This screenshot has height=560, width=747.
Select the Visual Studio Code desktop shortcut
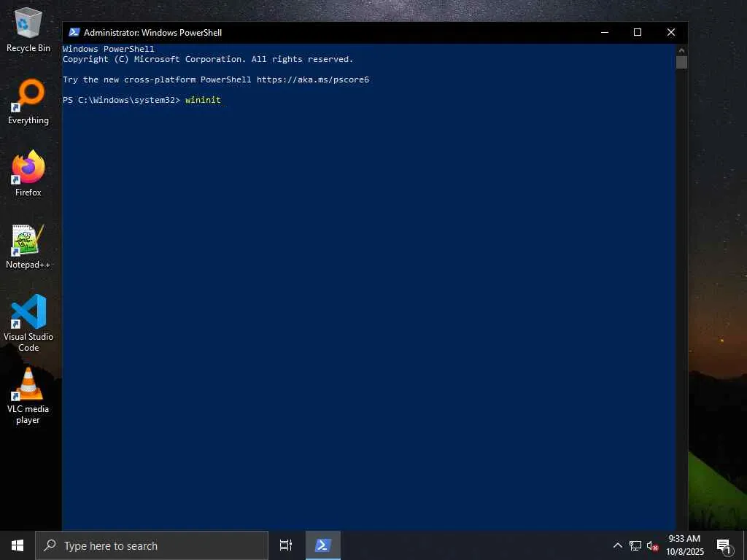(28, 323)
